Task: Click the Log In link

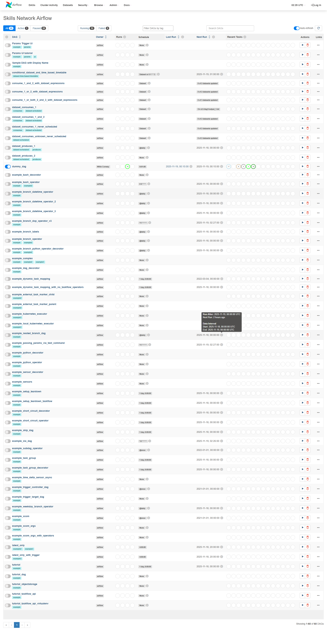Action: [x=316, y=5]
